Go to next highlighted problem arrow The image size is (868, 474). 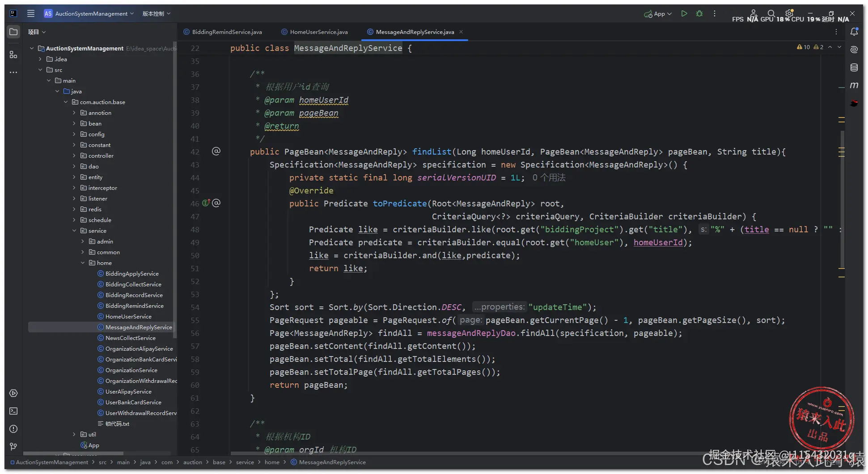point(839,47)
